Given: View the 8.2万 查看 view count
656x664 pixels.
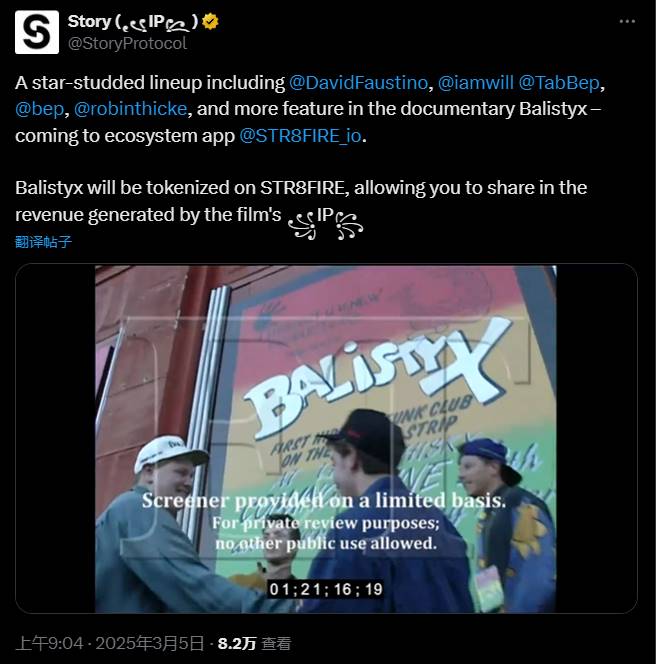Looking at the screenshot, I should tap(255, 643).
